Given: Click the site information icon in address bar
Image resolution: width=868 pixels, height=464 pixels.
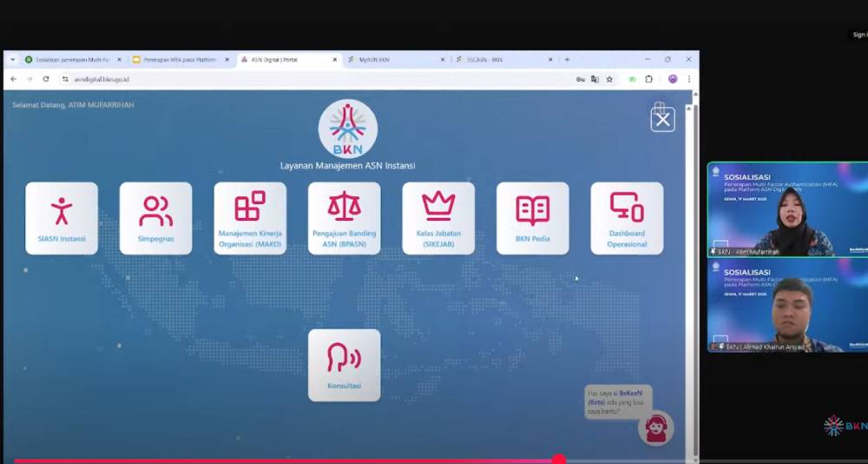Looking at the screenshot, I should pyautogui.click(x=65, y=79).
